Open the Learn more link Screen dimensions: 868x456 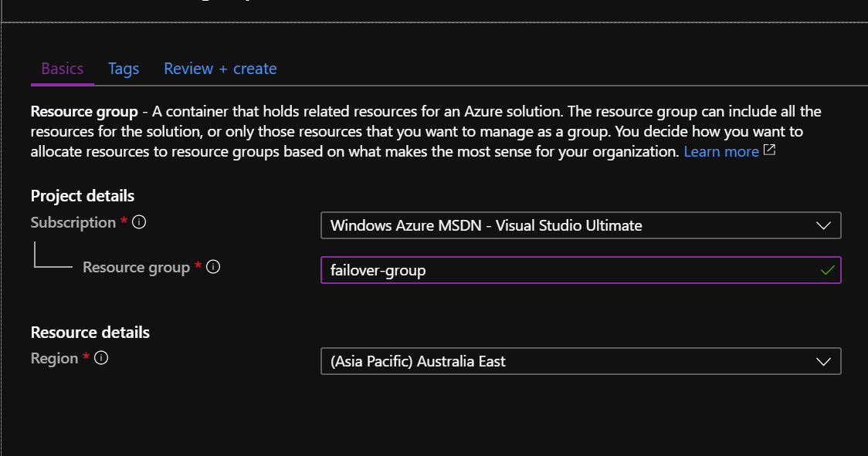(720, 151)
